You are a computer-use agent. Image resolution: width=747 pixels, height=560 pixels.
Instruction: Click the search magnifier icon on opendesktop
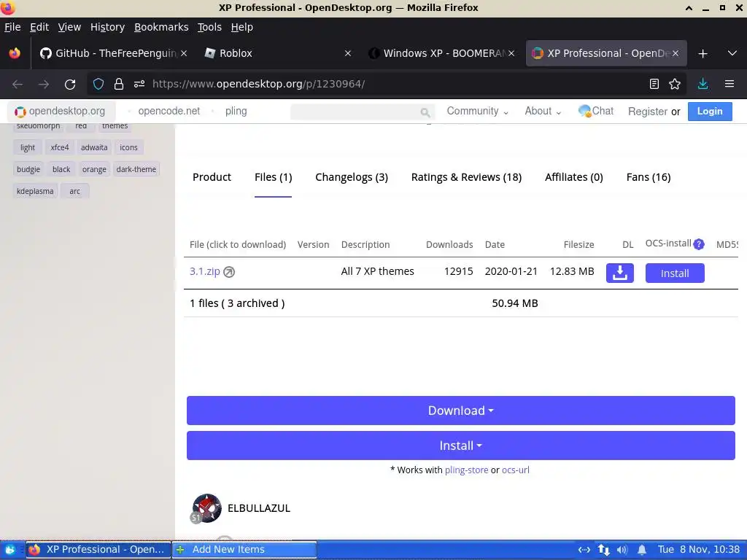click(425, 112)
